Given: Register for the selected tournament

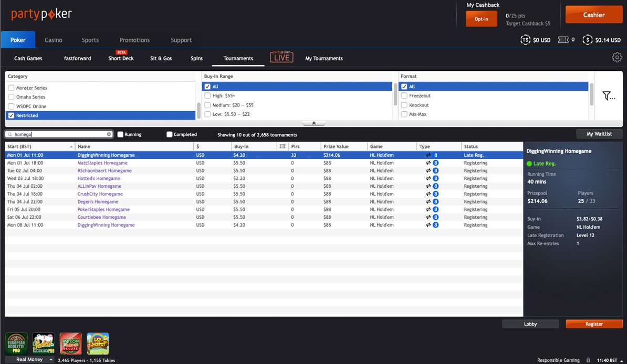Looking at the screenshot, I should [x=594, y=324].
